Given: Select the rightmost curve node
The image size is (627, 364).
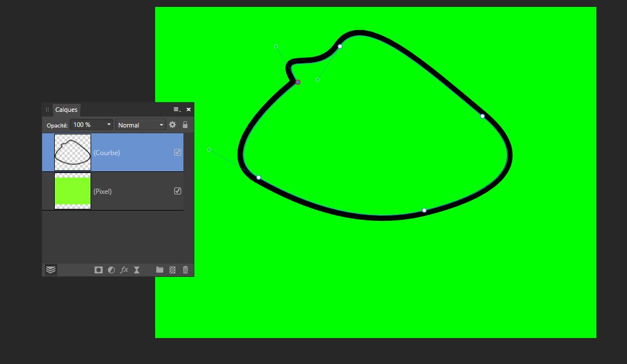Looking at the screenshot, I should pos(483,117).
